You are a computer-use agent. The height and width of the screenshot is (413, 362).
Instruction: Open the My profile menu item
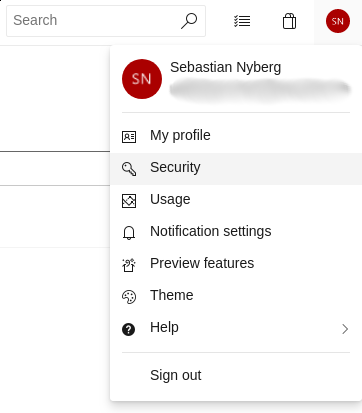tap(236, 137)
